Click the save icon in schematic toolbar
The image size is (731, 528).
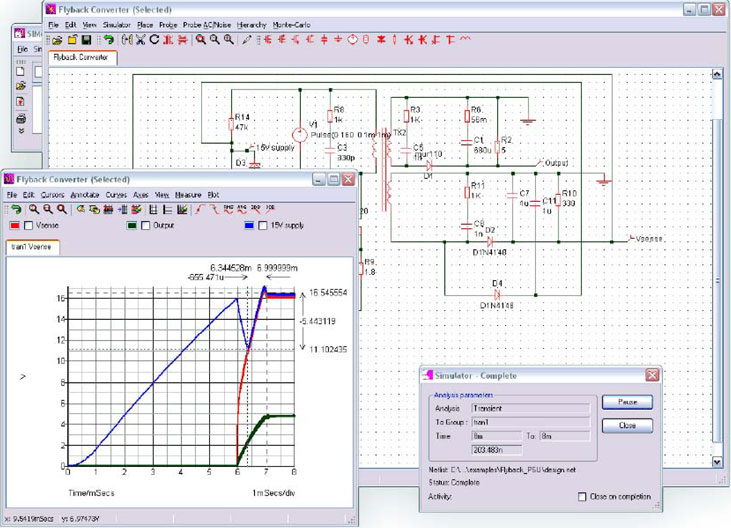tap(87, 40)
